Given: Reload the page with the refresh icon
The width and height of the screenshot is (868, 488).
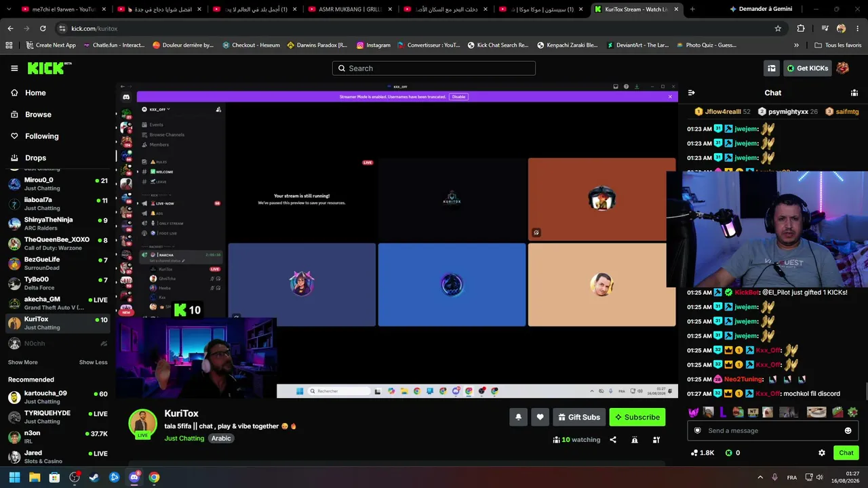Looking at the screenshot, I should point(43,28).
